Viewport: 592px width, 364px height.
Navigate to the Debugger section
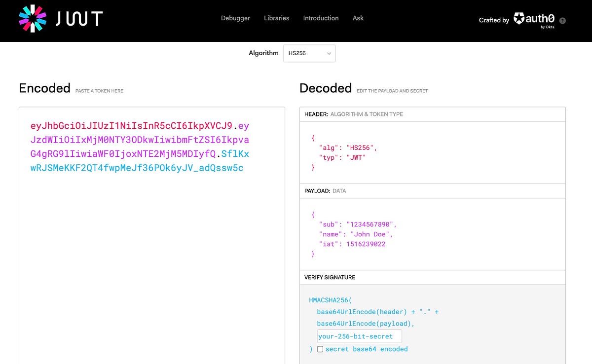coord(235,18)
